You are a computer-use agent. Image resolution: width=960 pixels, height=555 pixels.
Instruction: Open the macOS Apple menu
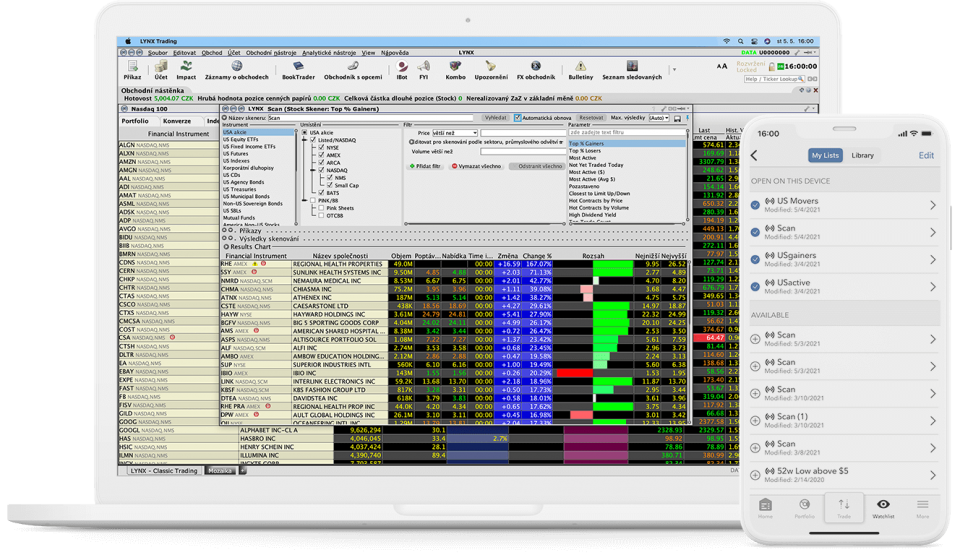[128, 41]
